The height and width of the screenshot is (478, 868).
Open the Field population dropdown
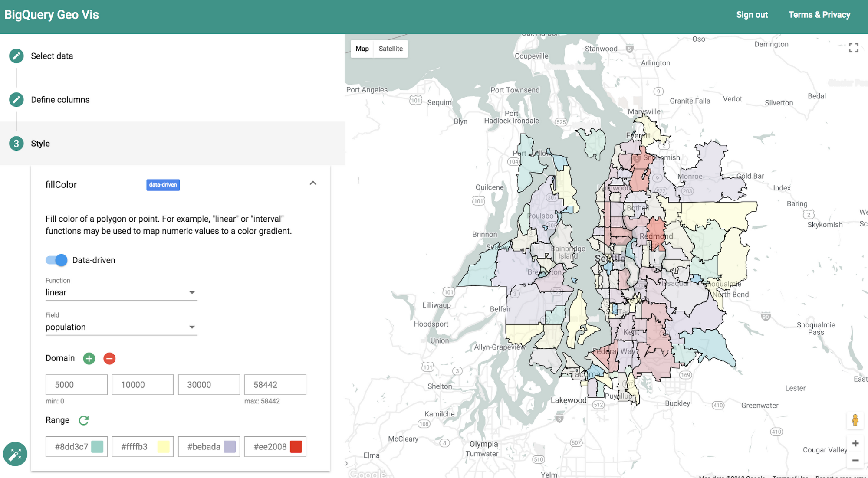(x=122, y=327)
